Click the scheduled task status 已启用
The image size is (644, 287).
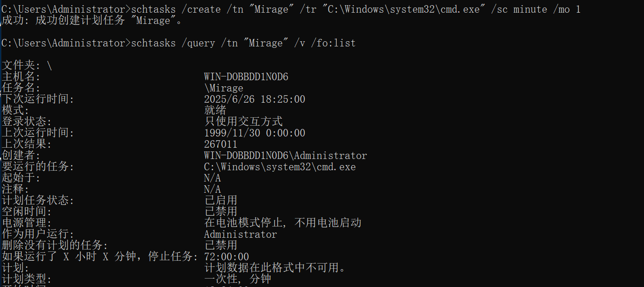220,201
